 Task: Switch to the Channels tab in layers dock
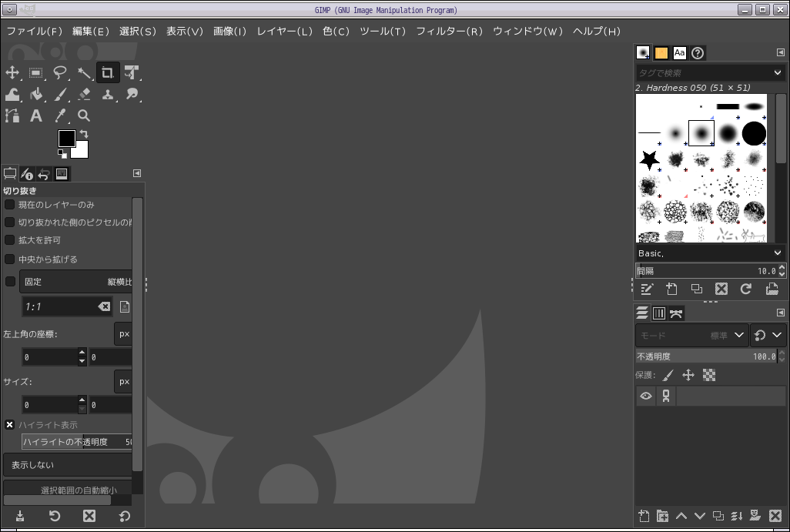click(x=658, y=313)
